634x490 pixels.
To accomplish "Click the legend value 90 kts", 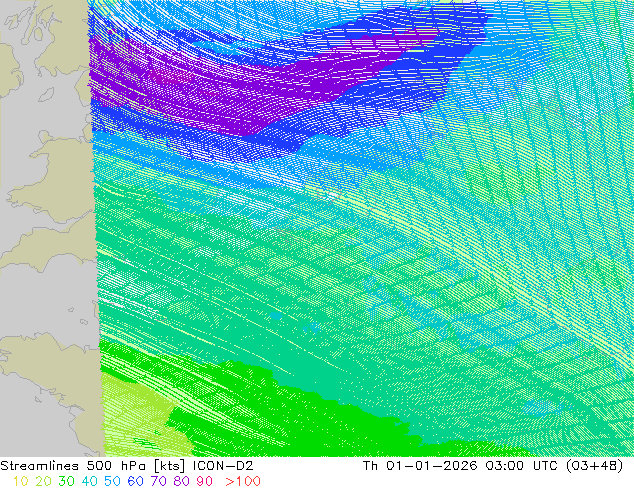I will pos(205,482).
